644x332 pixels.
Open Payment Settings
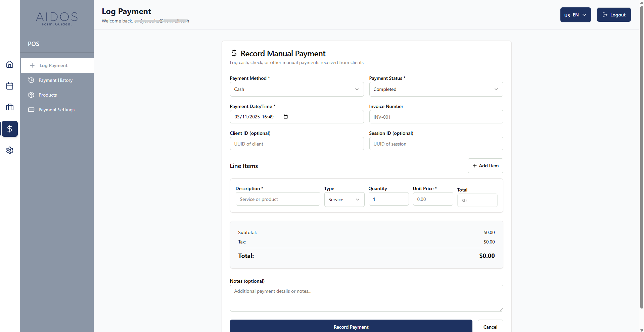(x=57, y=110)
